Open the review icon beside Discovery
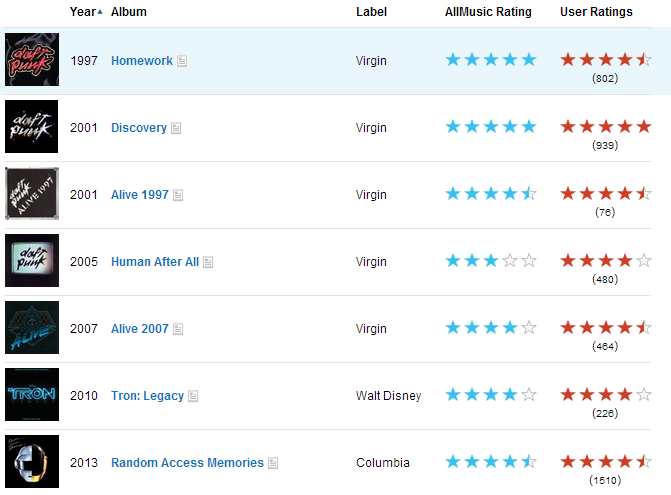The height and width of the screenshot is (495, 671). [176, 128]
